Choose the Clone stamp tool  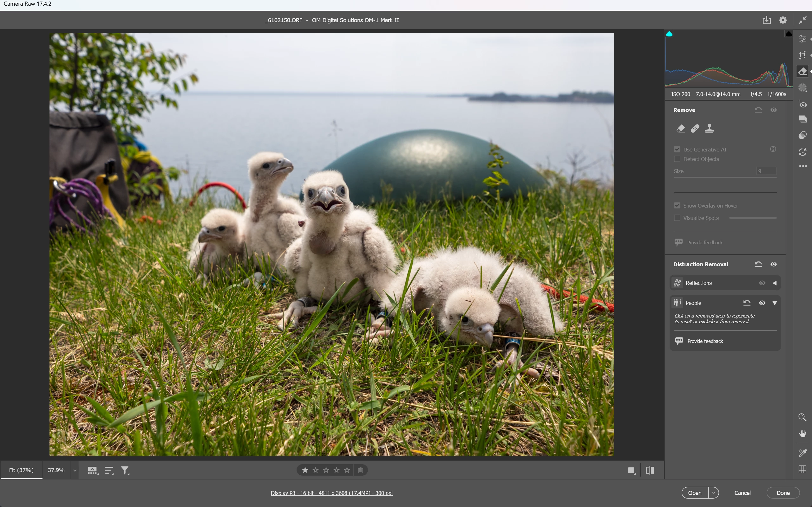tap(709, 128)
